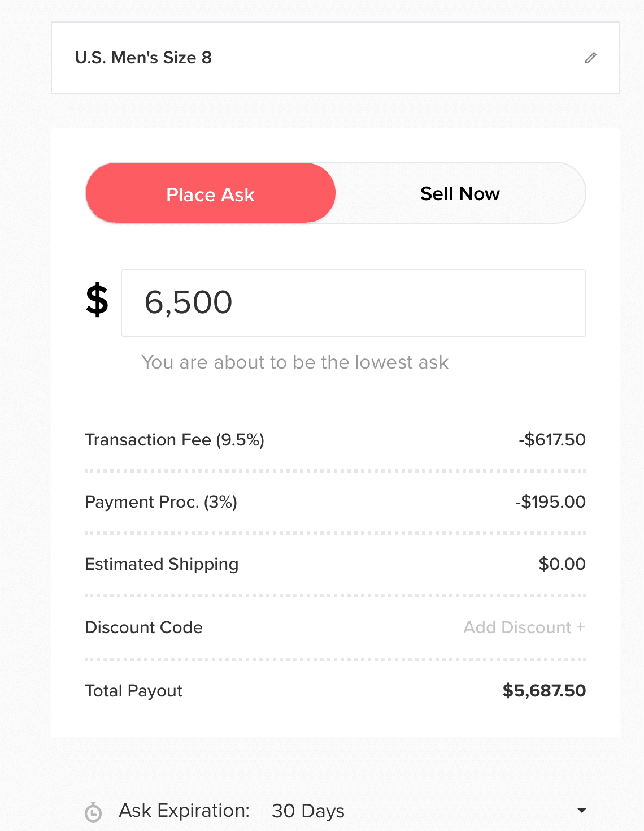
Task: Click the Ask Expiration label
Action: (x=184, y=811)
